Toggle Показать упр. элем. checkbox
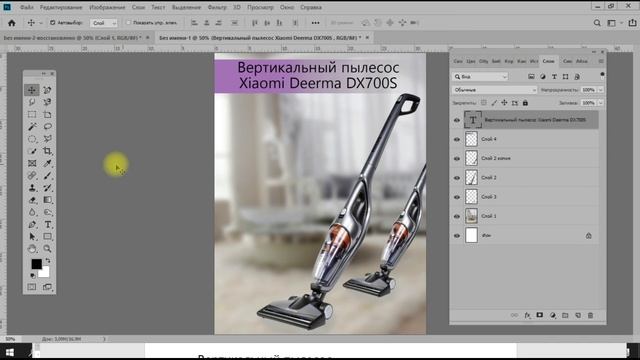The width and height of the screenshot is (640, 360). click(129, 23)
